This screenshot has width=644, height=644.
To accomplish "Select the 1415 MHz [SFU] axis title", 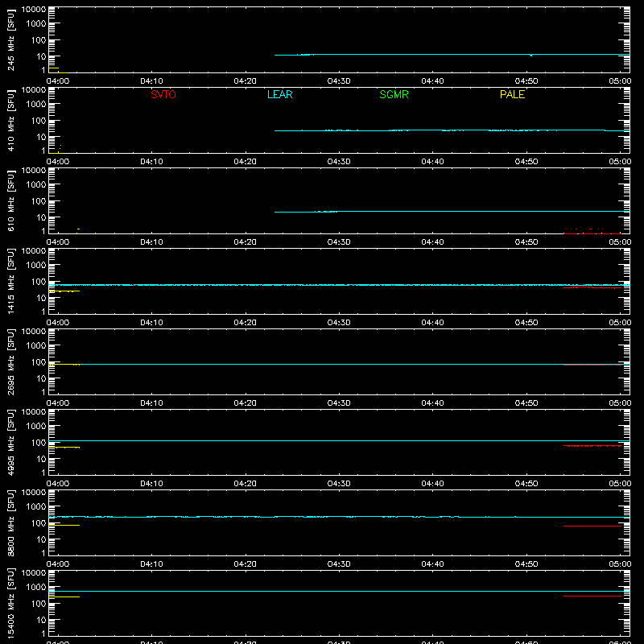I will (10, 281).
